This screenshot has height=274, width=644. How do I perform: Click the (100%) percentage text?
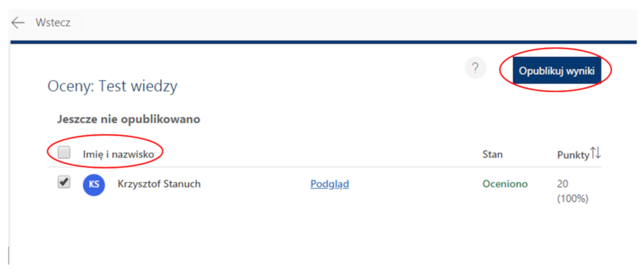[573, 199]
